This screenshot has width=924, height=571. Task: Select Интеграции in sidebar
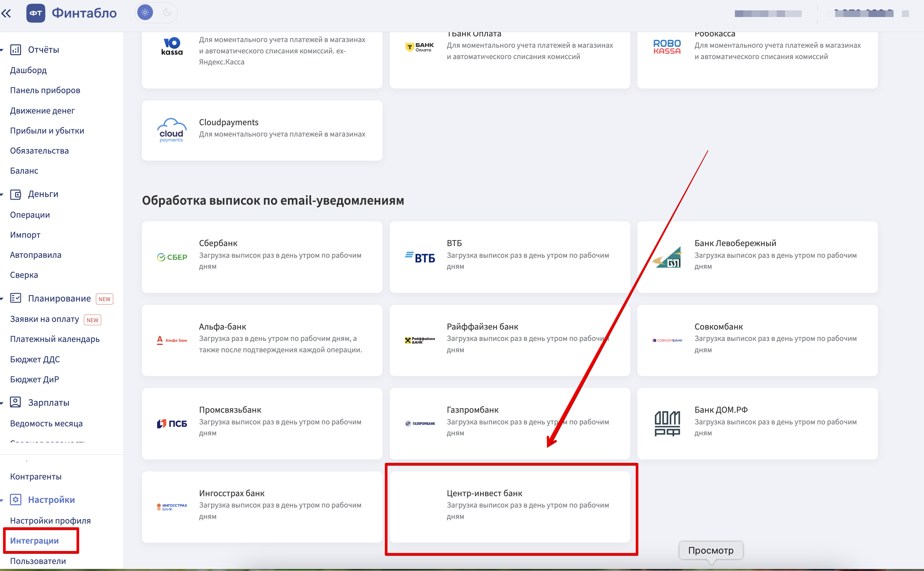coord(34,541)
